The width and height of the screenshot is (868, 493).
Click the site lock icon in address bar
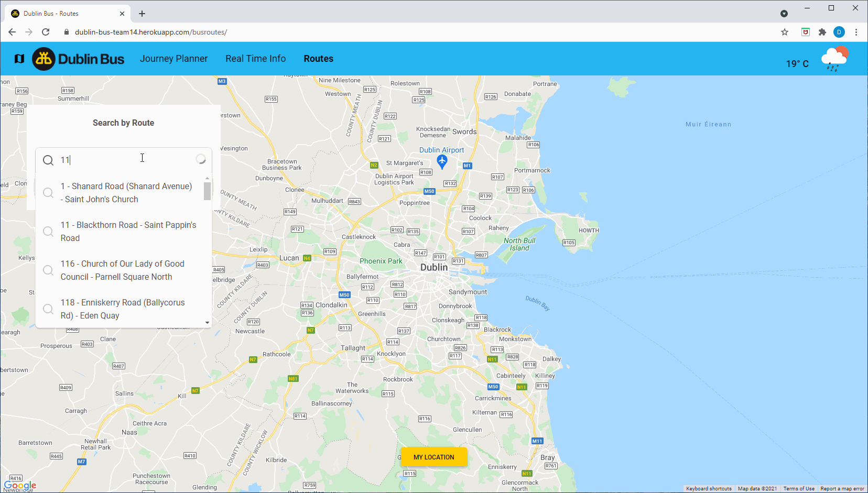67,32
